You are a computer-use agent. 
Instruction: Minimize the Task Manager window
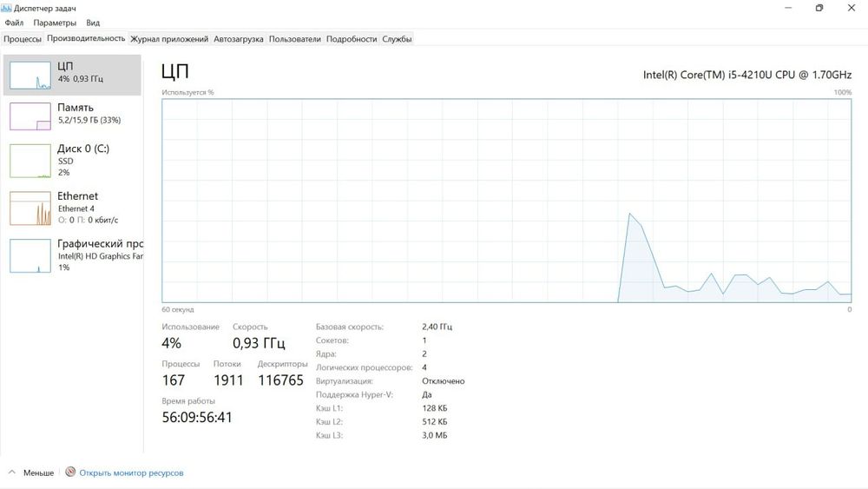788,8
